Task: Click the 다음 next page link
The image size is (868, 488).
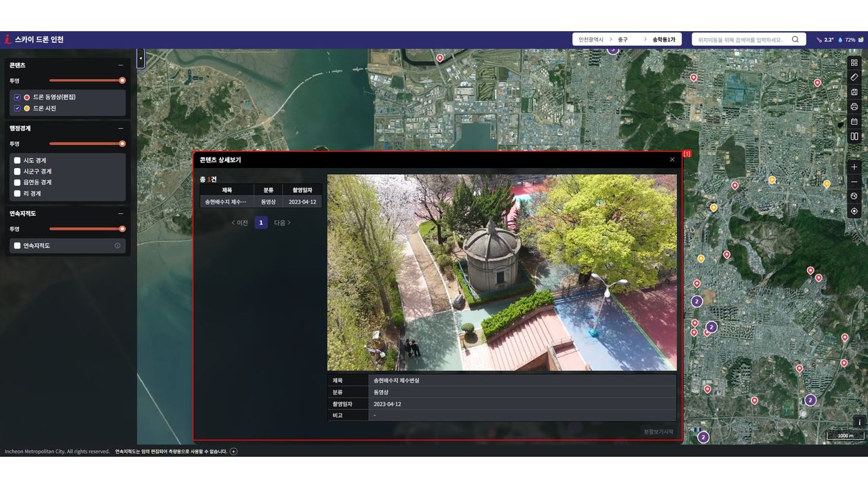Action: [282, 222]
